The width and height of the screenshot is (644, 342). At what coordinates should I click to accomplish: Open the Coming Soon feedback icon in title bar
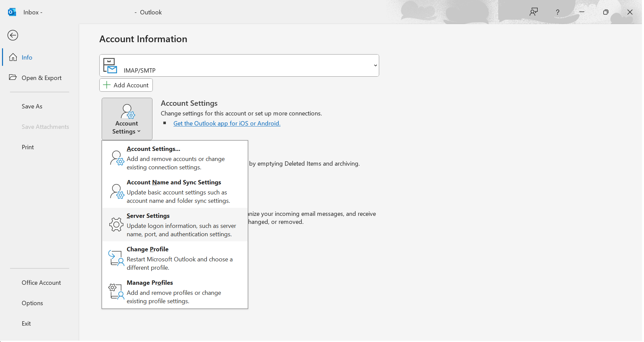coord(534,12)
